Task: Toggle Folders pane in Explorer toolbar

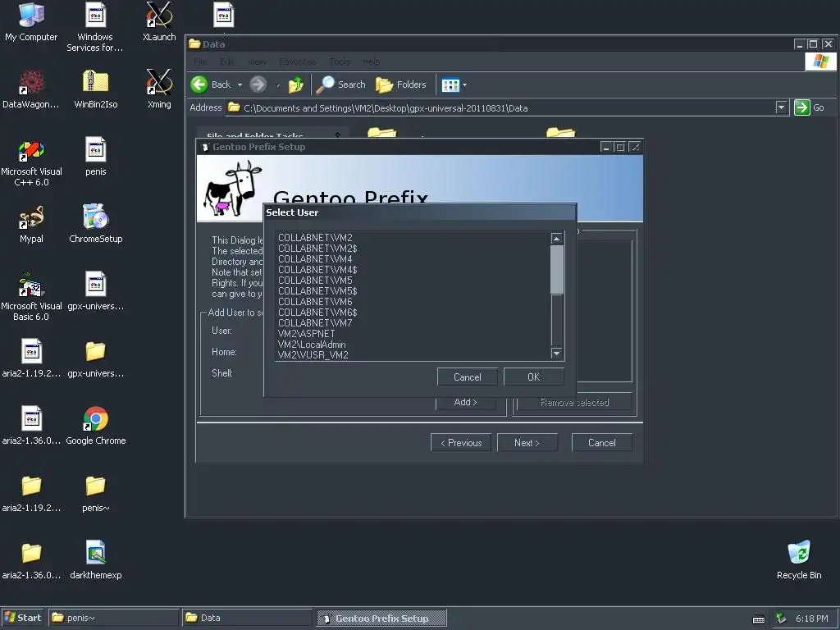Action: coord(400,84)
